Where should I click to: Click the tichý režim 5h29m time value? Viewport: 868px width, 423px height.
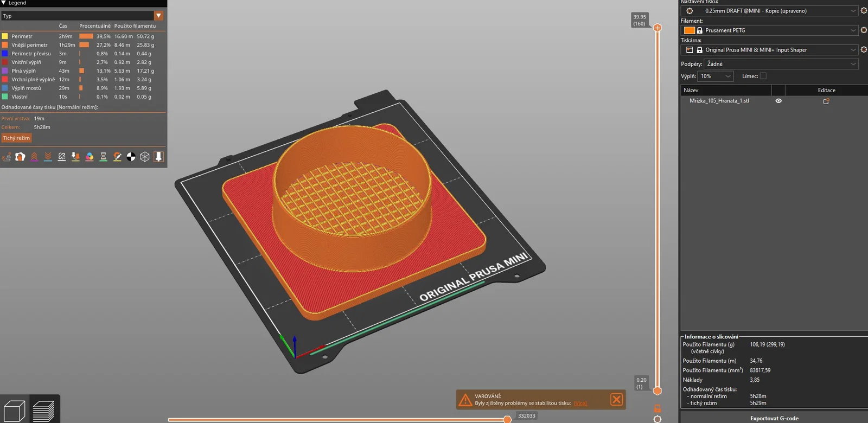(758, 403)
